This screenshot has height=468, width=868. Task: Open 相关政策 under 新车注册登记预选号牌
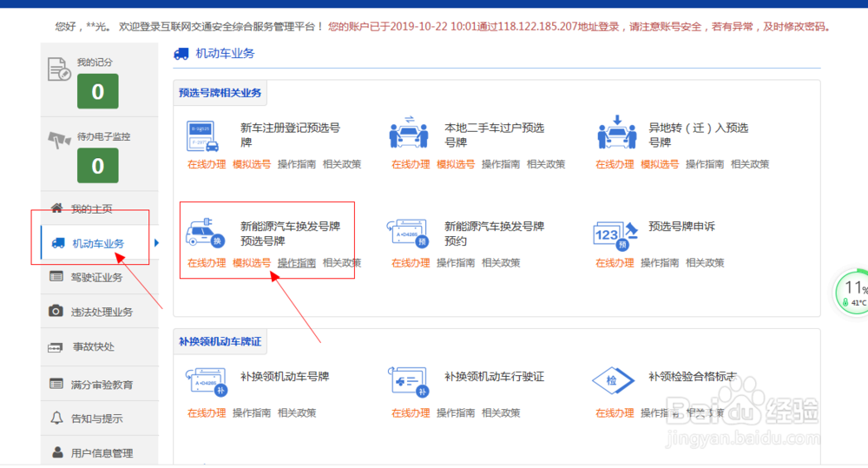[x=341, y=164]
